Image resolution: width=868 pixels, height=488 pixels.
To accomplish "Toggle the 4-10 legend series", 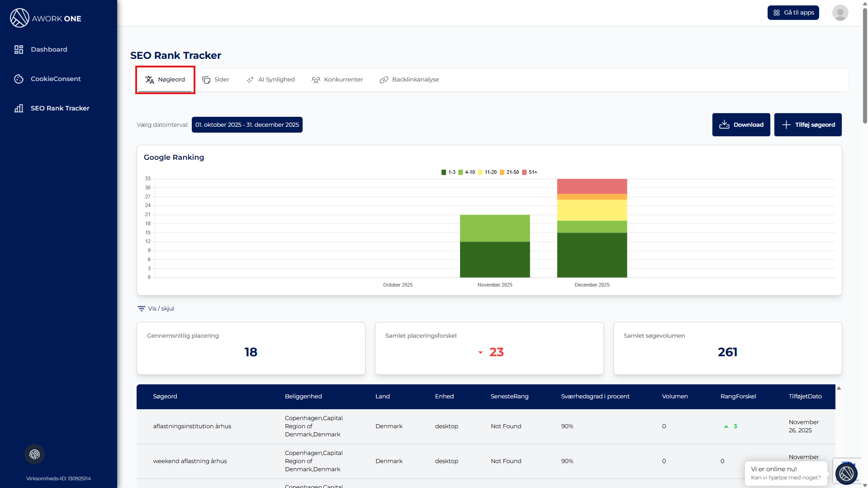I will coord(466,172).
